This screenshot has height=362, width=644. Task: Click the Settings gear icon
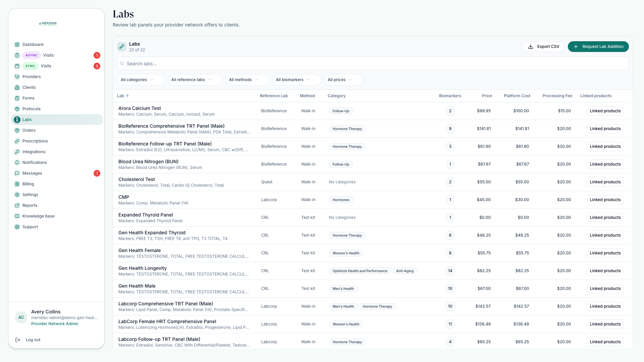(x=17, y=195)
